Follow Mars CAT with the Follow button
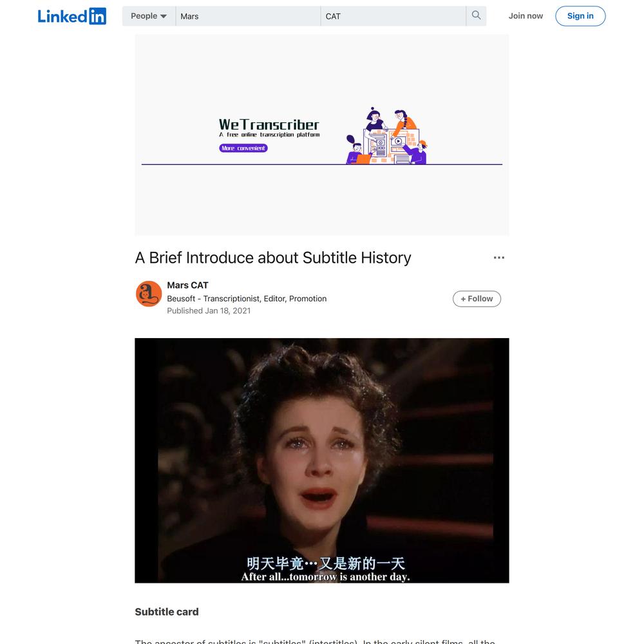 click(477, 299)
